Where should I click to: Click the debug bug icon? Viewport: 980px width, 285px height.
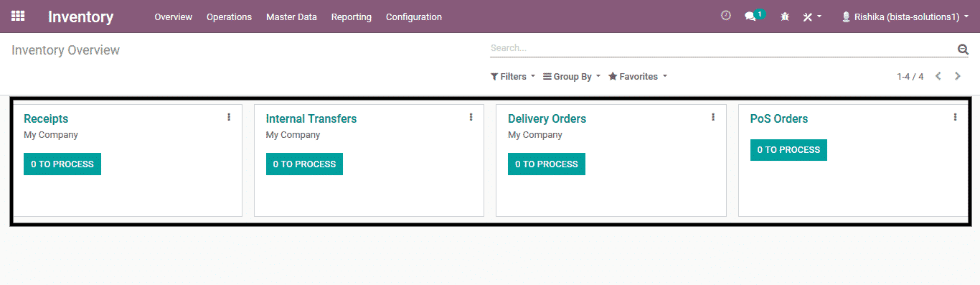tap(785, 17)
